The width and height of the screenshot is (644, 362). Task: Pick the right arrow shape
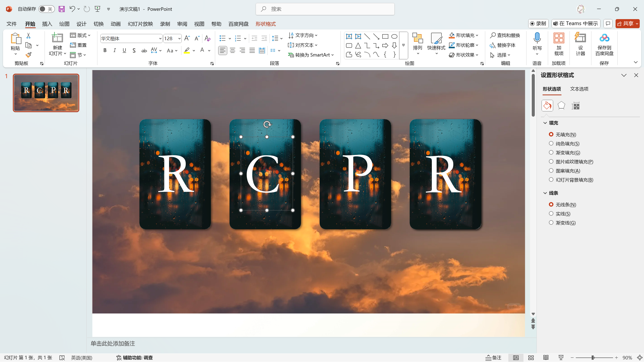pos(385,46)
